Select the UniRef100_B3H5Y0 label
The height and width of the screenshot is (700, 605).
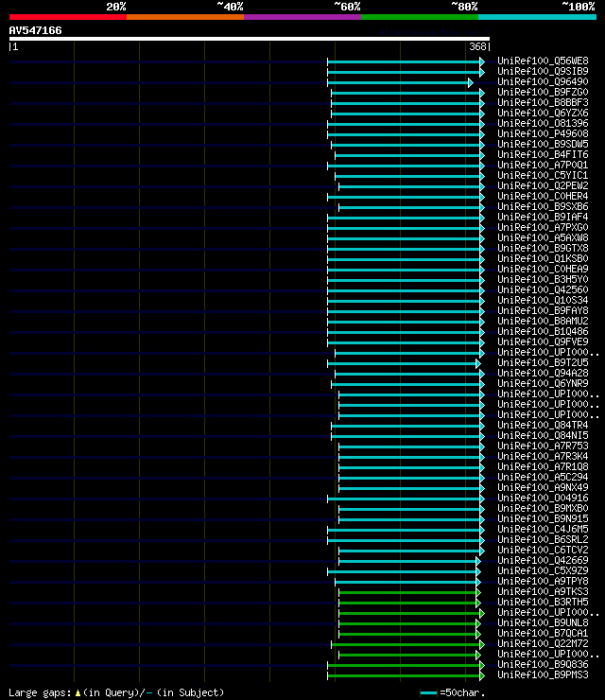tap(543, 279)
